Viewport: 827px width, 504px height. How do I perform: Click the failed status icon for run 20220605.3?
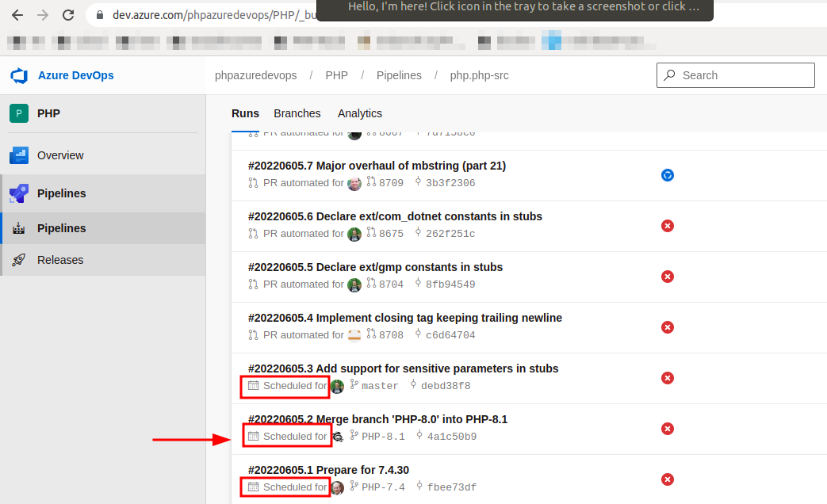[667, 378]
